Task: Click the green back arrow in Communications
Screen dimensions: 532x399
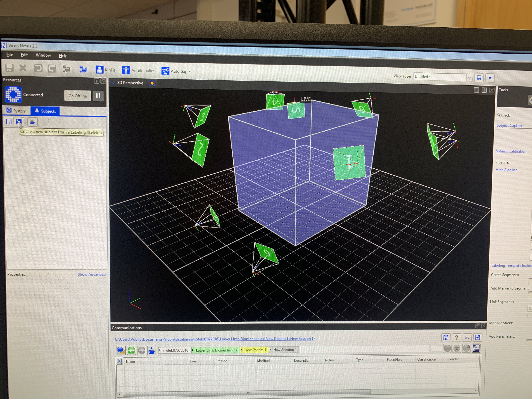Action: 131,350
